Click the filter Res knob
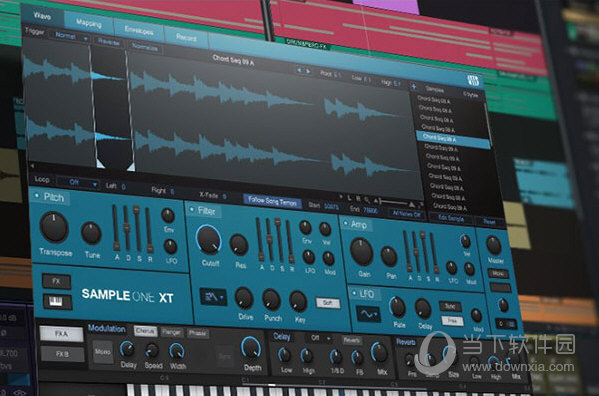 pos(239,245)
